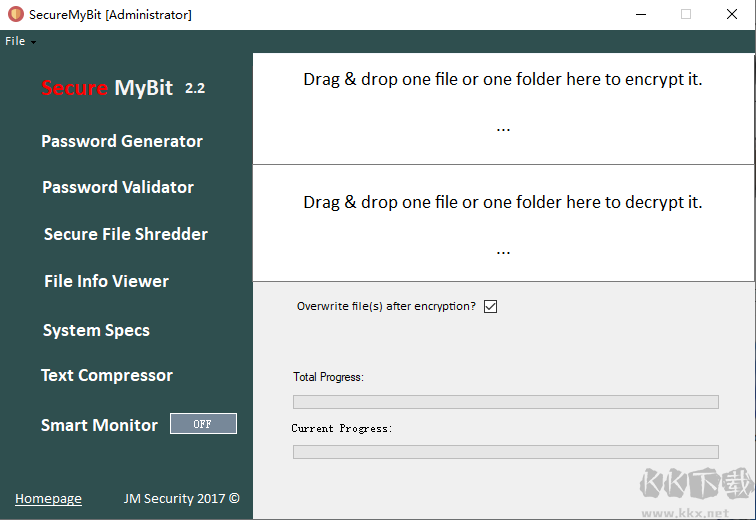Minimize the SecureMyBit window
The height and width of the screenshot is (520, 756).
click(641, 14)
